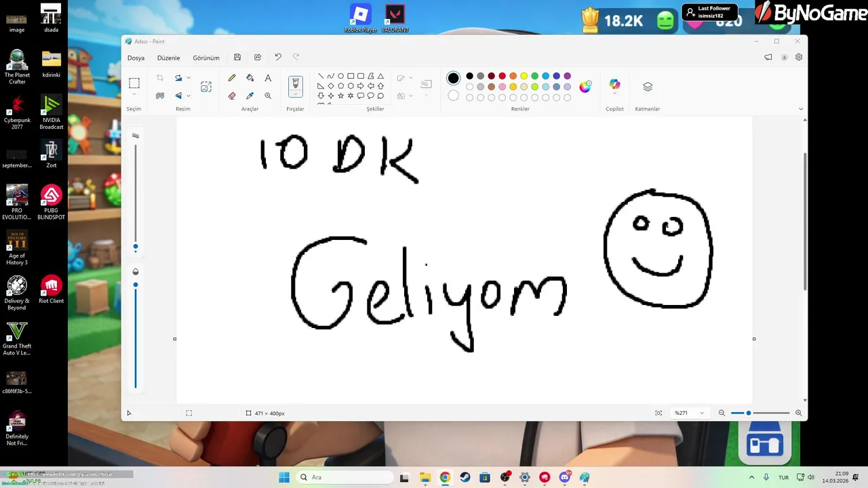Screen dimensions: 868x488
Task: Select the Pencil tool in Paint
Action: 232,78
